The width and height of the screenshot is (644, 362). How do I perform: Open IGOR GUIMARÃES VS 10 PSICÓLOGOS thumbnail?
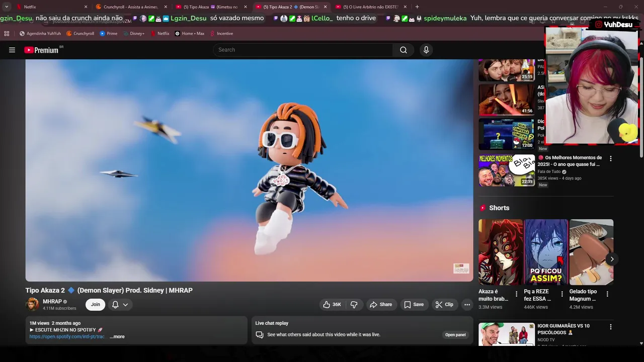[x=506, y=334]
